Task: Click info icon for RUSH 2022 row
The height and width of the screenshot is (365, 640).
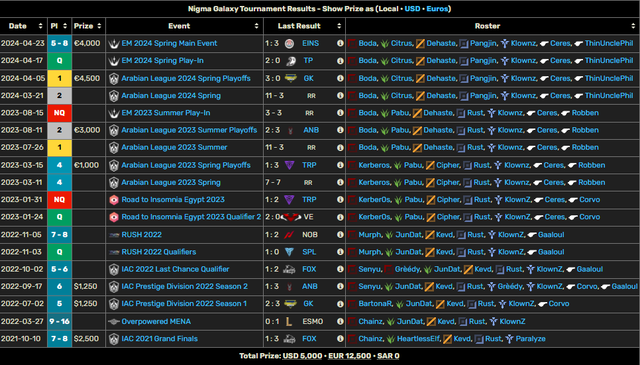Action: click(x=340, y=235)
